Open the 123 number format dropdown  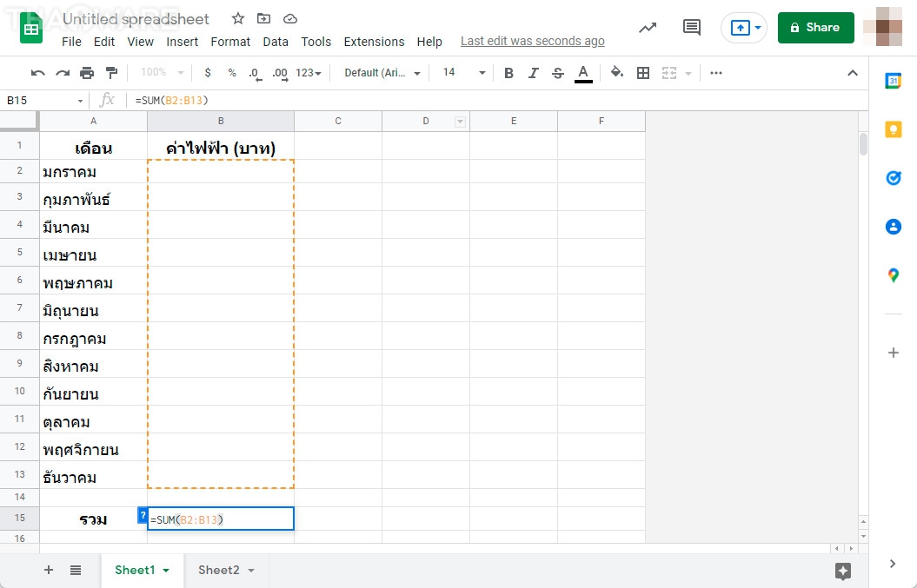point(309,73)
